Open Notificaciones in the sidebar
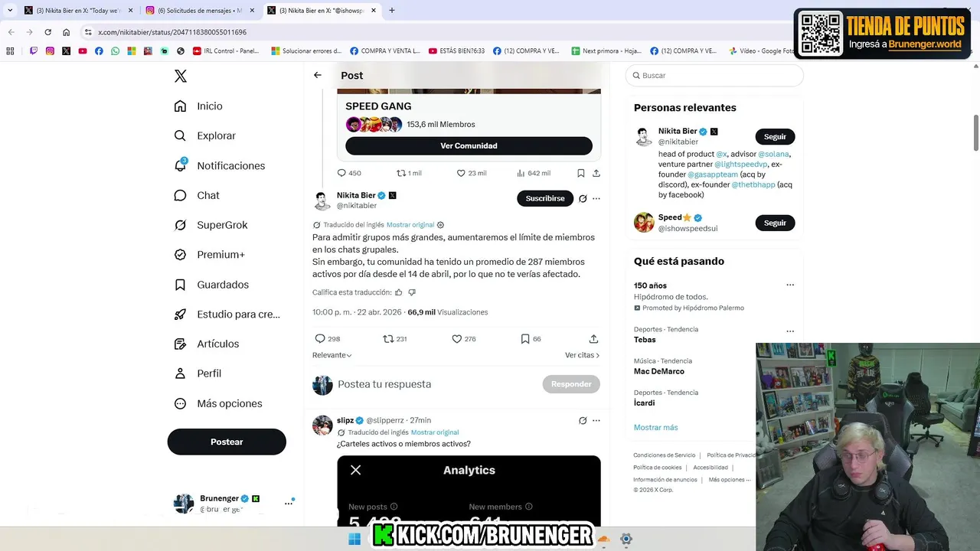The image size is (980, 551). [x=219, y=165]
